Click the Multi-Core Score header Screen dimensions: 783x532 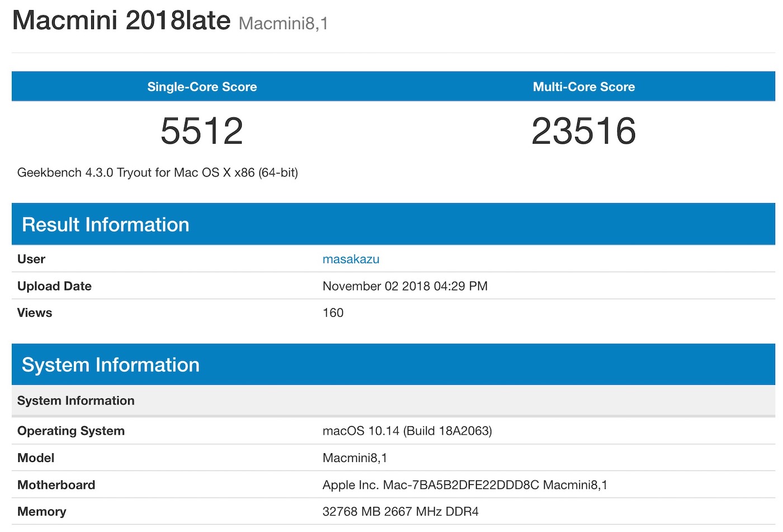tap(584, 87)
